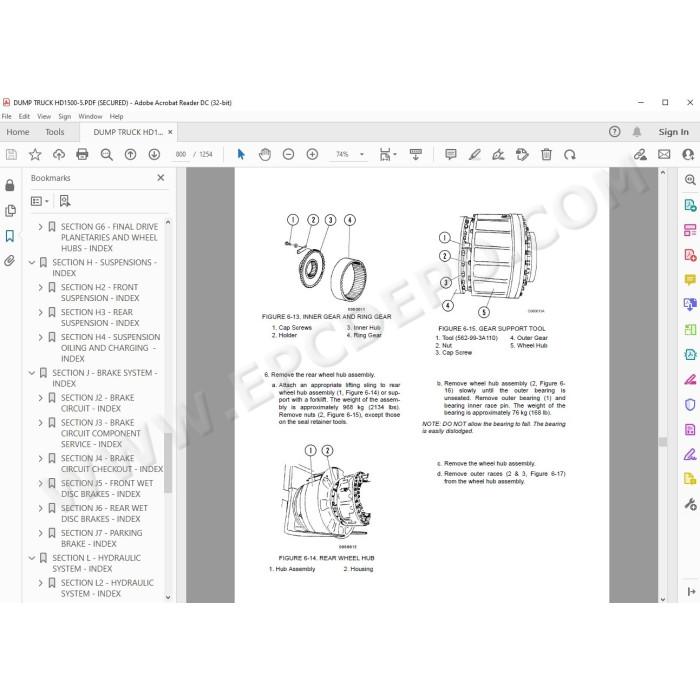Select the Hand pan tool
This screenshot has height=700, width=700.
pos(265,154)
